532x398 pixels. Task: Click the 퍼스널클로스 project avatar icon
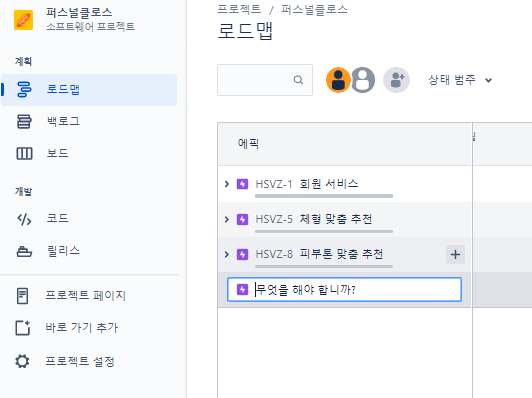pyautogui.click(x=23, y=20)
